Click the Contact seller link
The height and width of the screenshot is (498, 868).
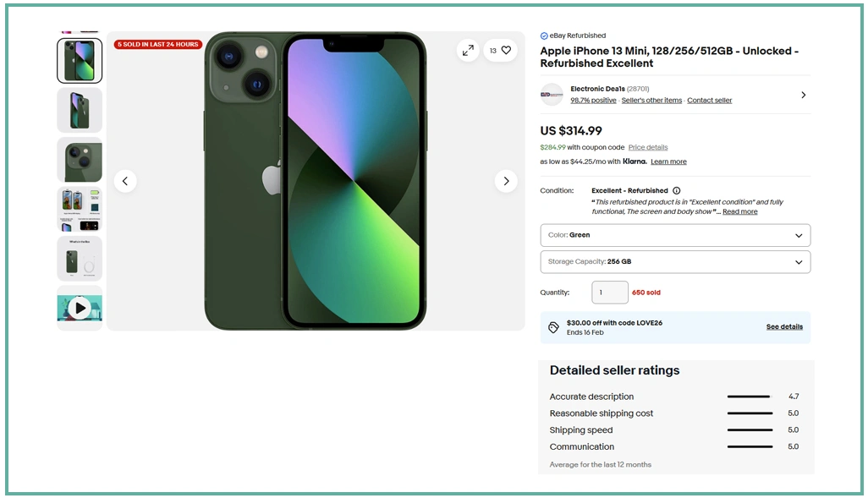tap(709, 101)
